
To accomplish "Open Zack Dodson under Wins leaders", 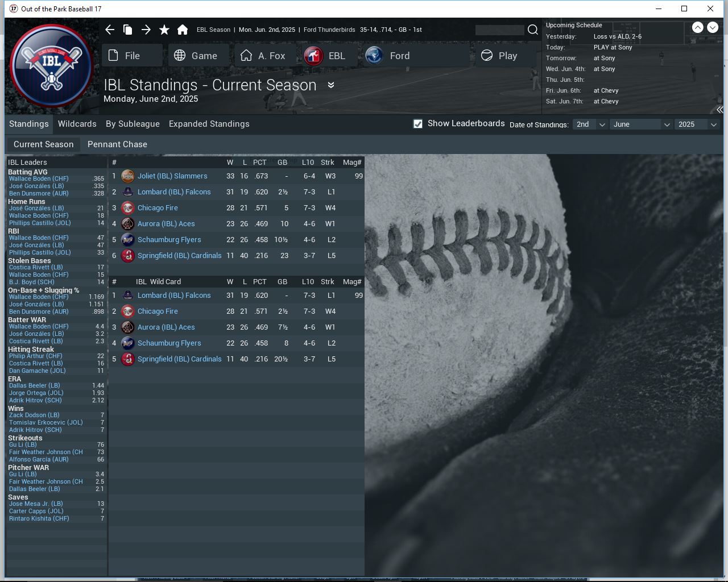I will point(34,415).
